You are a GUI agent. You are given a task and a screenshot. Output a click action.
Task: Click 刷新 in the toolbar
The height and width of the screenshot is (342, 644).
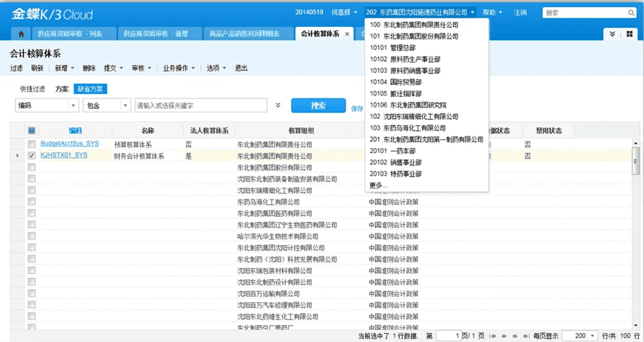coord(37,69)
